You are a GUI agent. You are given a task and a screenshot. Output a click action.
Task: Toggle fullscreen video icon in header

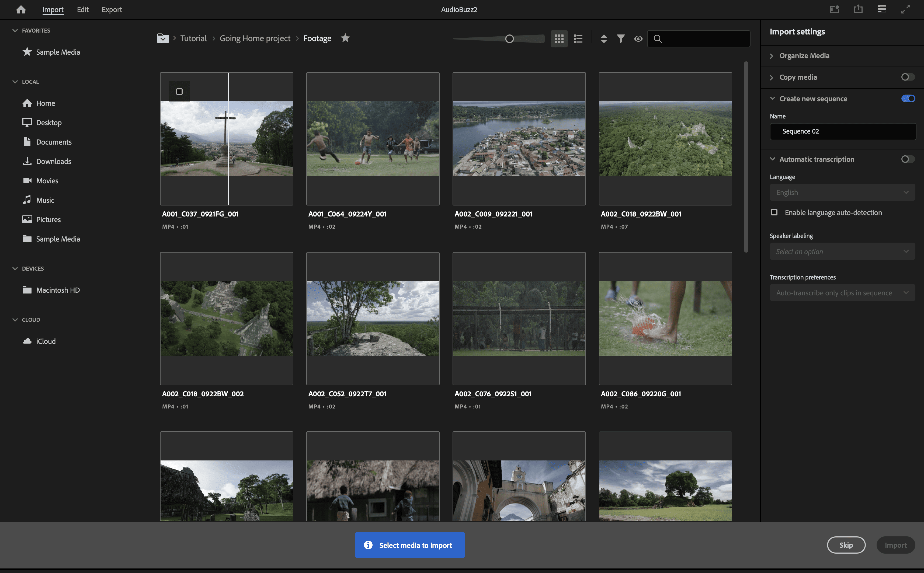(905, 9)
